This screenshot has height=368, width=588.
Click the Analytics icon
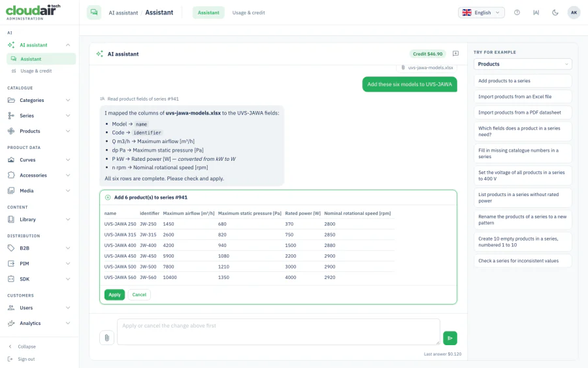pyautogui.click(x=11, y=323)
